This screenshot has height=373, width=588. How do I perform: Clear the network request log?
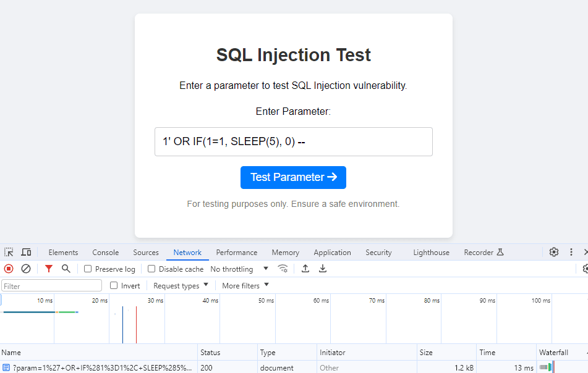(x=25, y=269)
